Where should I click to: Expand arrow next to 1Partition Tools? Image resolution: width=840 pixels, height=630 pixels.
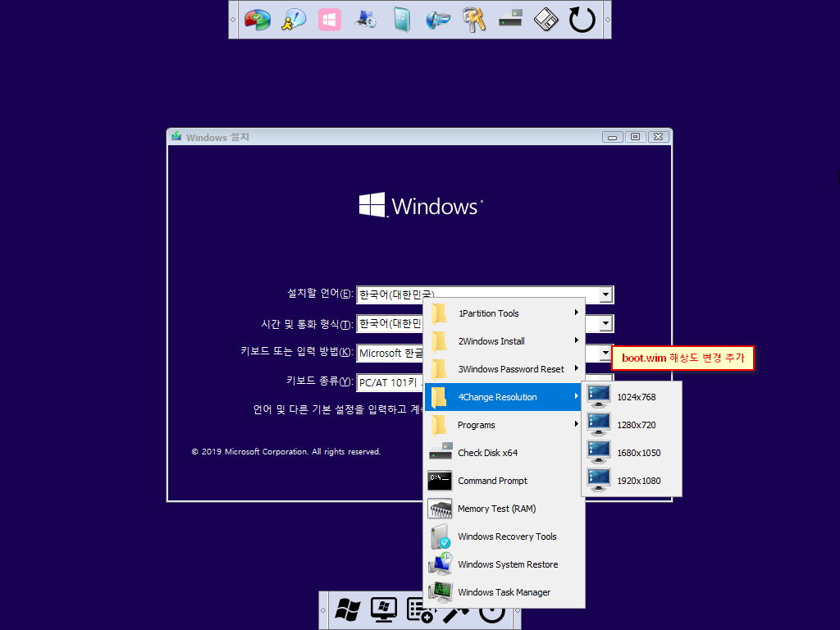coord(577,313)
